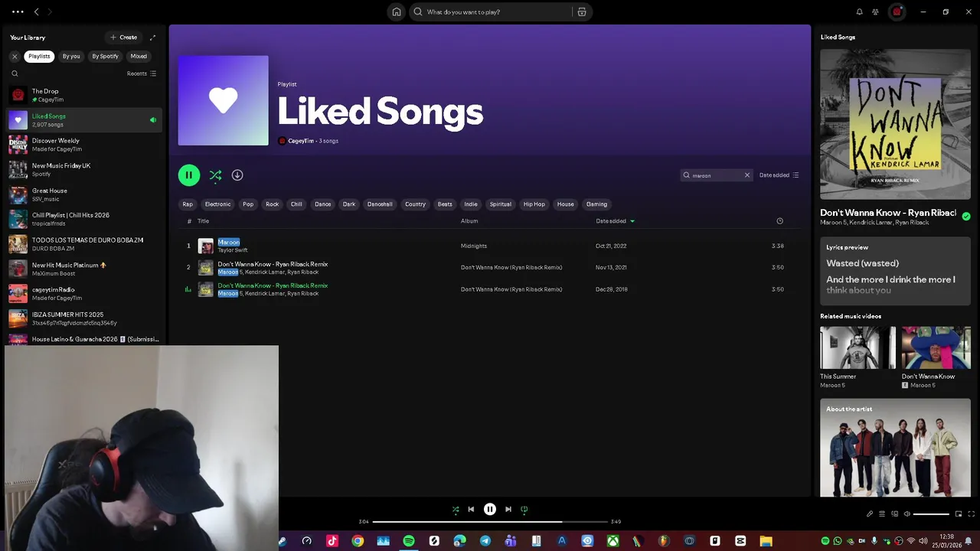Search in Your Library magnifier icon
This screenshot has width=980, height=551.
15,73
